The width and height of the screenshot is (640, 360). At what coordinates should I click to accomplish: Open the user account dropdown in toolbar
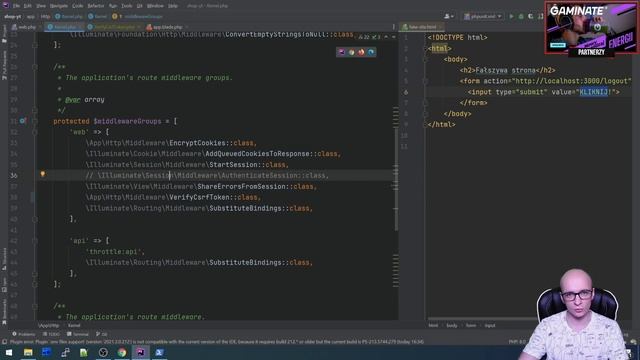pos(449,16)
